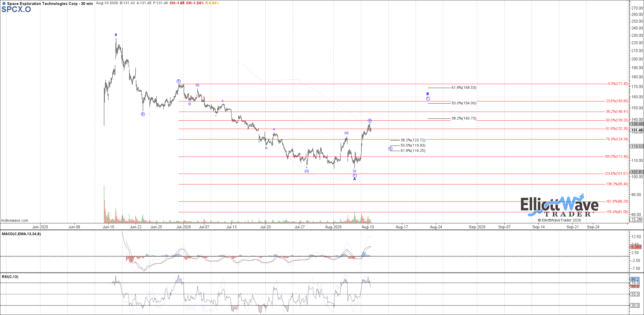Viewport: 644px width, 315px height.
Task: Click the Sep-2026 date axis label
Action: (x=477, y=227)
